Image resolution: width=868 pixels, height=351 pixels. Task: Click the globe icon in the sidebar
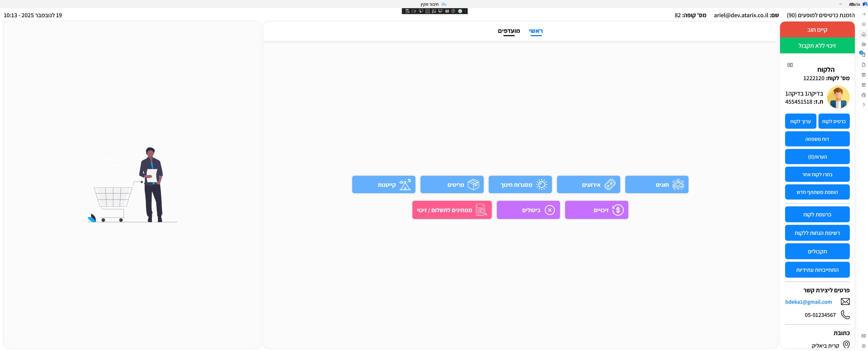pyautogui.click(x=863, y=95)
